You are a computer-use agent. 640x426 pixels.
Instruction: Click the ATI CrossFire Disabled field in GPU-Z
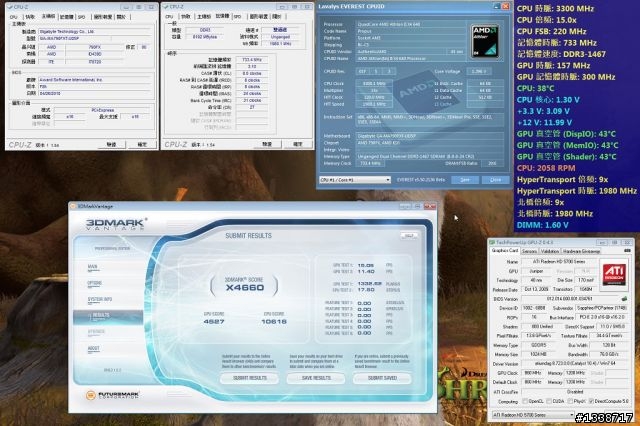[575, 392]
